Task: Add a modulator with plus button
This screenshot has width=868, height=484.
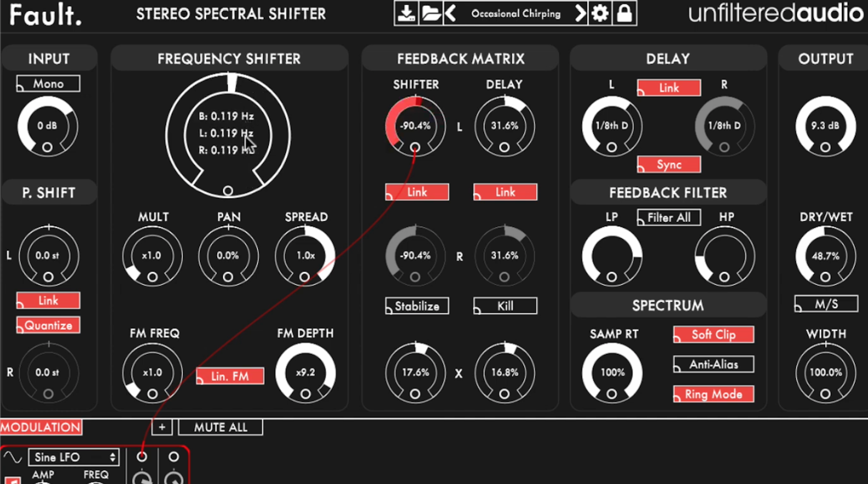Action: pos(162,427)
